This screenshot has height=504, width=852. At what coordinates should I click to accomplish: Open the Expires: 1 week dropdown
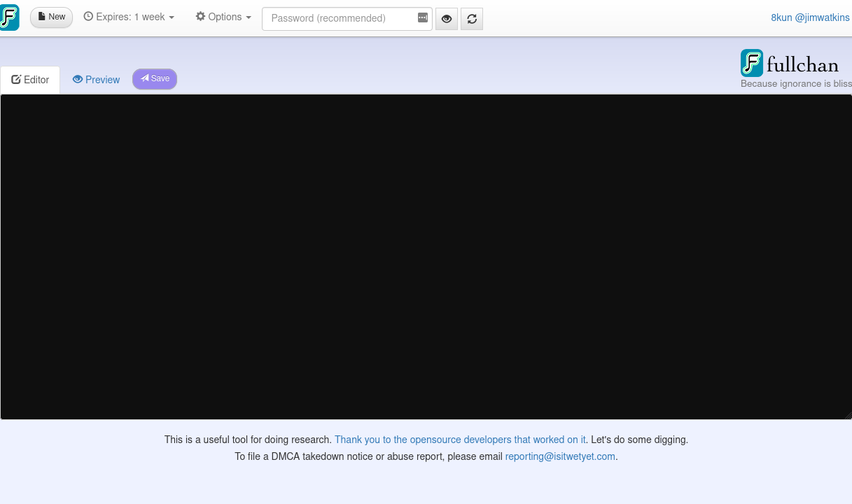point(129,17)
